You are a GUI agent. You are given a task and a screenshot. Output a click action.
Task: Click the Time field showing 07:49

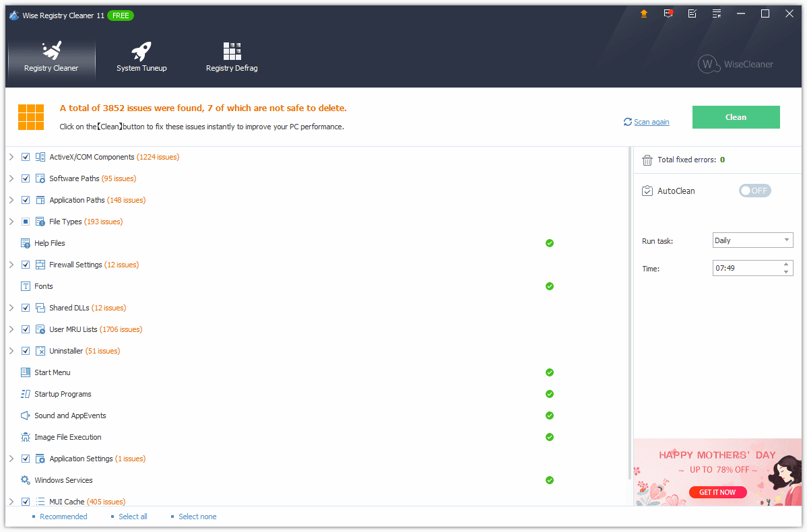pos(746,268)
